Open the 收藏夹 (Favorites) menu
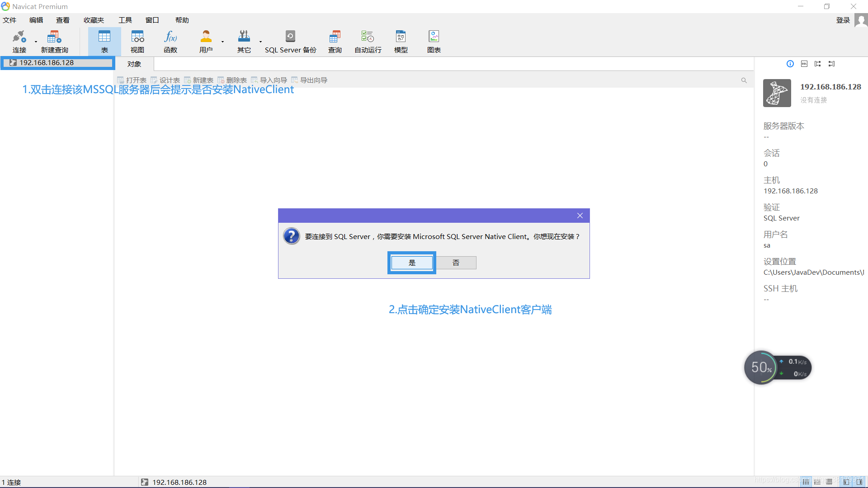868x488 pixels. [x=94, y=20]
